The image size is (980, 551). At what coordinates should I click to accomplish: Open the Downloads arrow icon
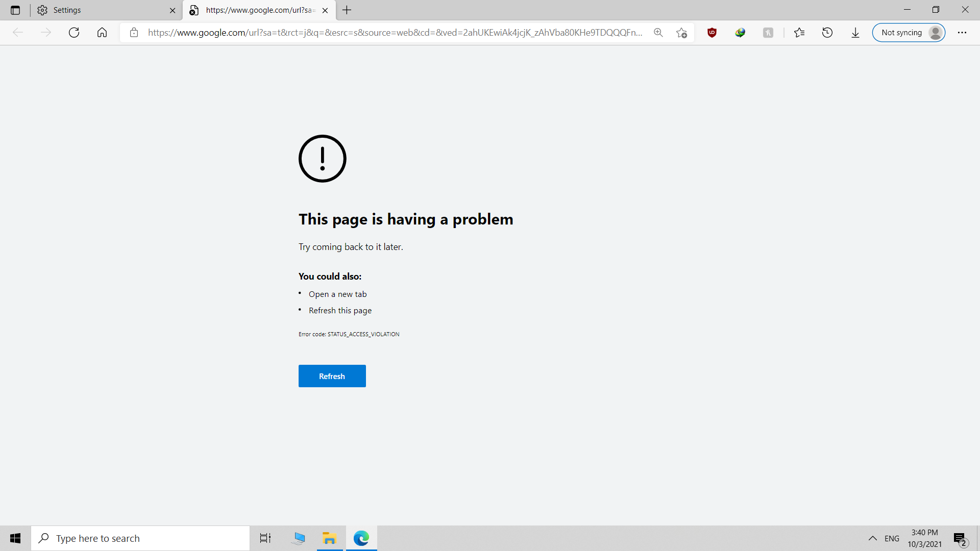[855, 33]
